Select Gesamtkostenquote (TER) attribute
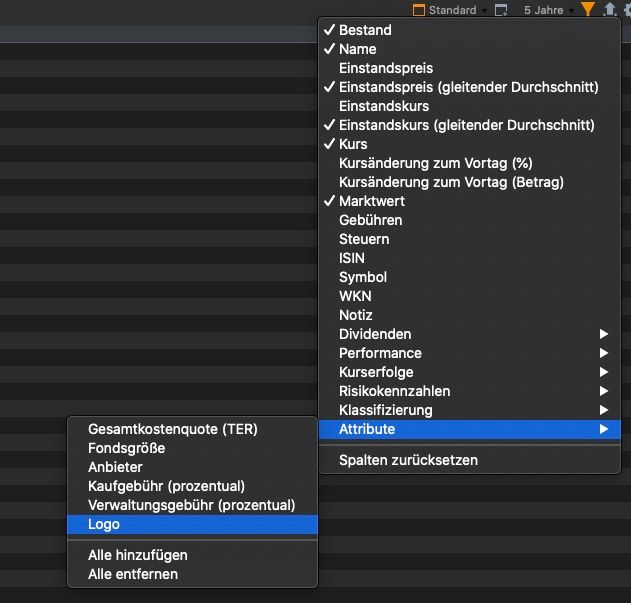The width and height of the screenshot is (631, 603). (x=172, y=429)
